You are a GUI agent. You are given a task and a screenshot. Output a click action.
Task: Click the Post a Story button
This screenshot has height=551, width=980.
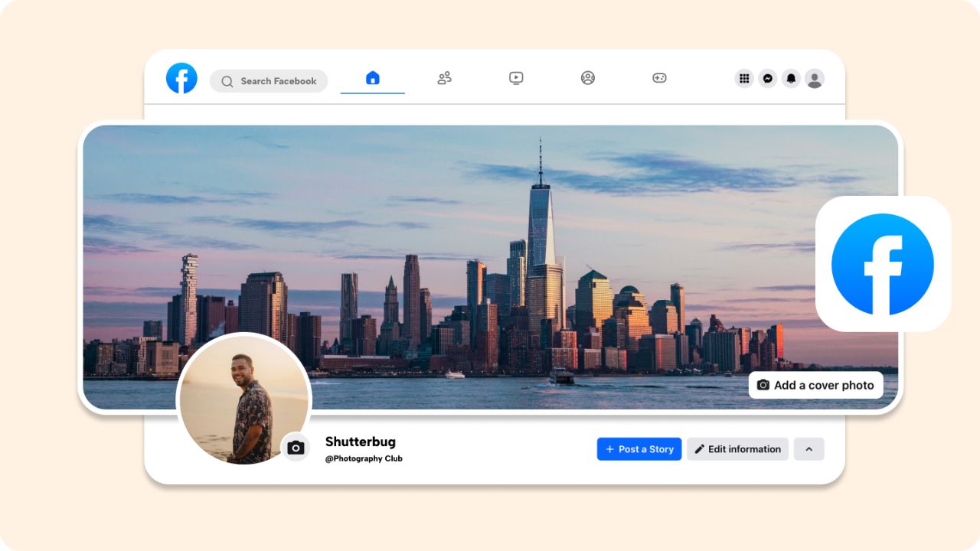639,449
